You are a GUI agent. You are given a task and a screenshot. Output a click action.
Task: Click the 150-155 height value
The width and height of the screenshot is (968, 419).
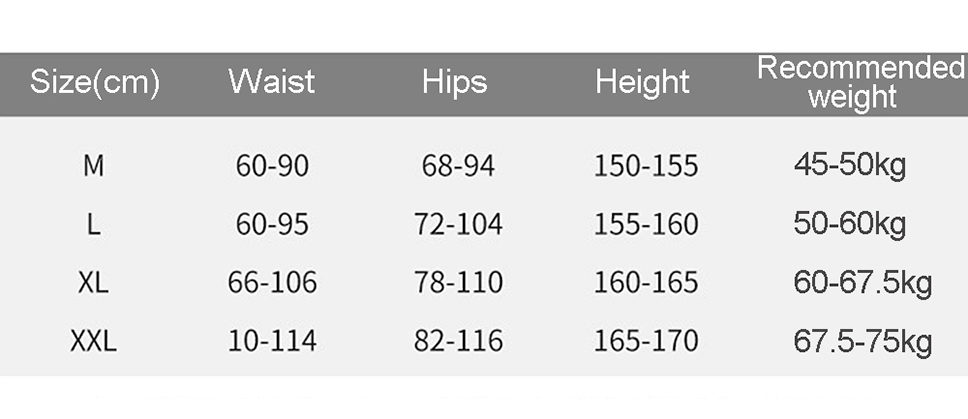[x=646, y=165]
